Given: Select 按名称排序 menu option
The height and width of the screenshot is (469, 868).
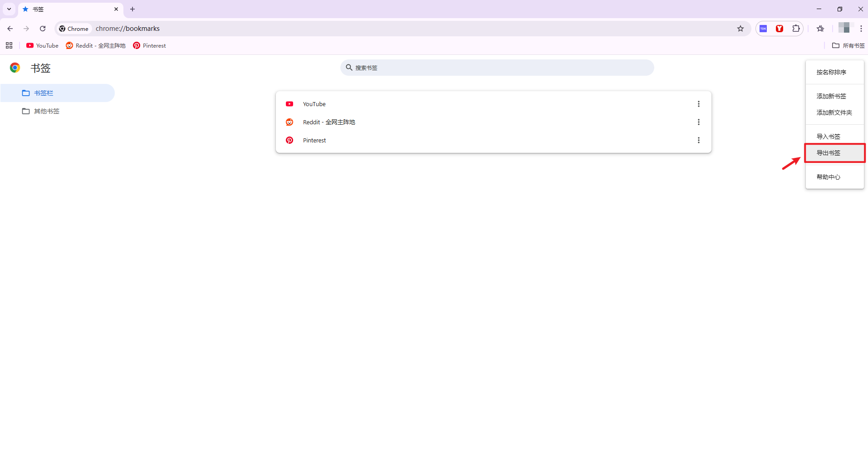Looking at the screenshot, I should click(x=831, y=72).
